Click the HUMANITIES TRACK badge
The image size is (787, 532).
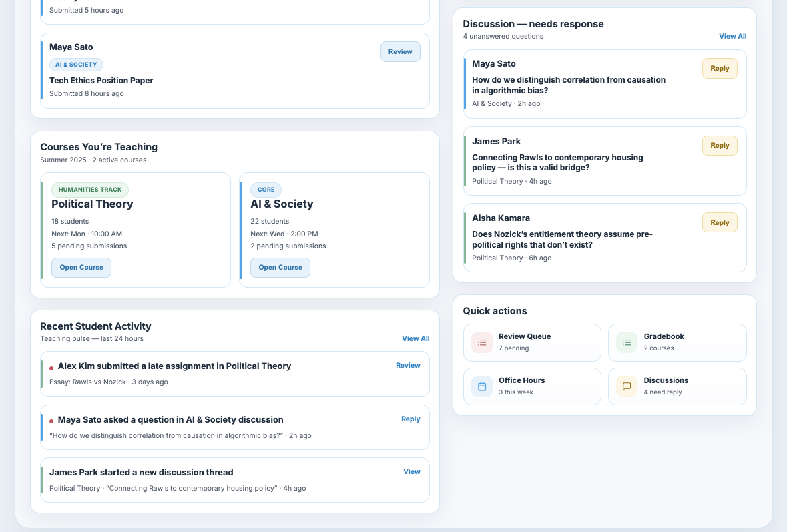pos(90,189)
